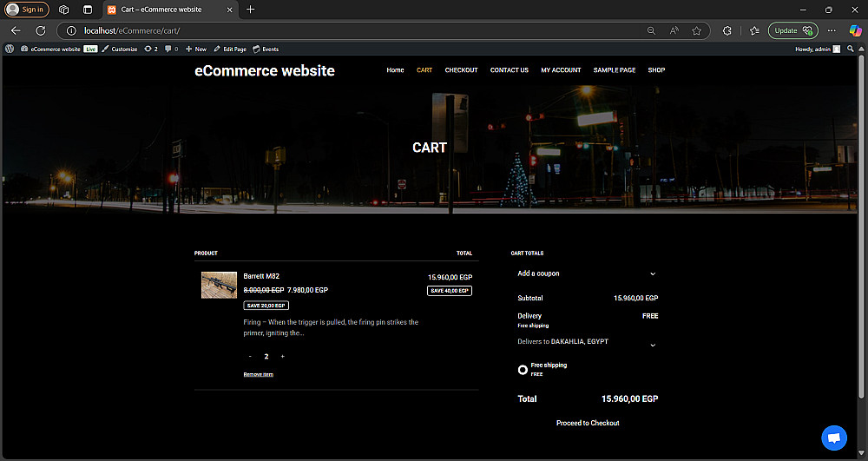The width and height of the screenshot is (868, 461).
Task: Click Proceed to Checkout
Action: tap(588, 423)
